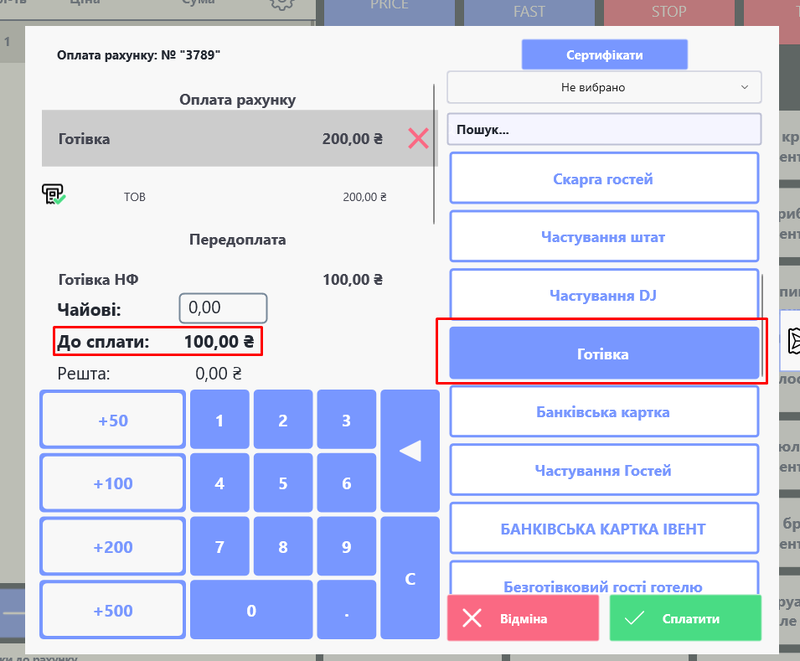Select Готівка payment method
The image size is (800, 661).
click(604, 352)
